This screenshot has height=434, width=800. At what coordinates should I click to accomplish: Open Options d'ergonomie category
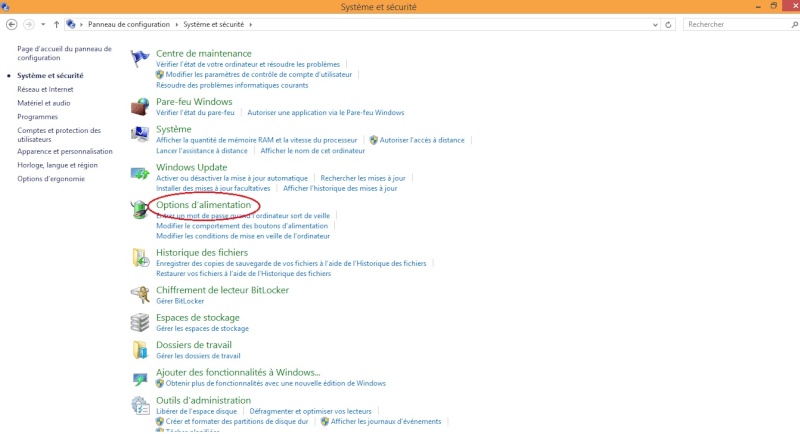pyautogui.click(x=51, y=179)
